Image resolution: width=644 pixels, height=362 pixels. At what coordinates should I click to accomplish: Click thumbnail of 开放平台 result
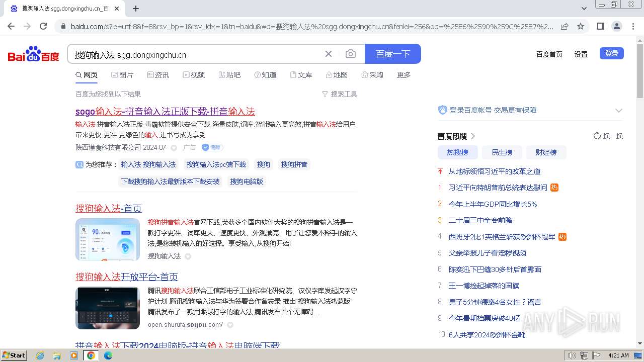point(108,308)
